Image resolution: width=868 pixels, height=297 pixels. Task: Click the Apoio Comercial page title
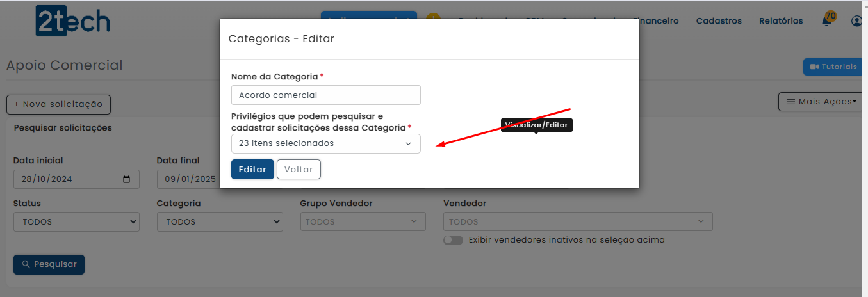tap(64, 65)
